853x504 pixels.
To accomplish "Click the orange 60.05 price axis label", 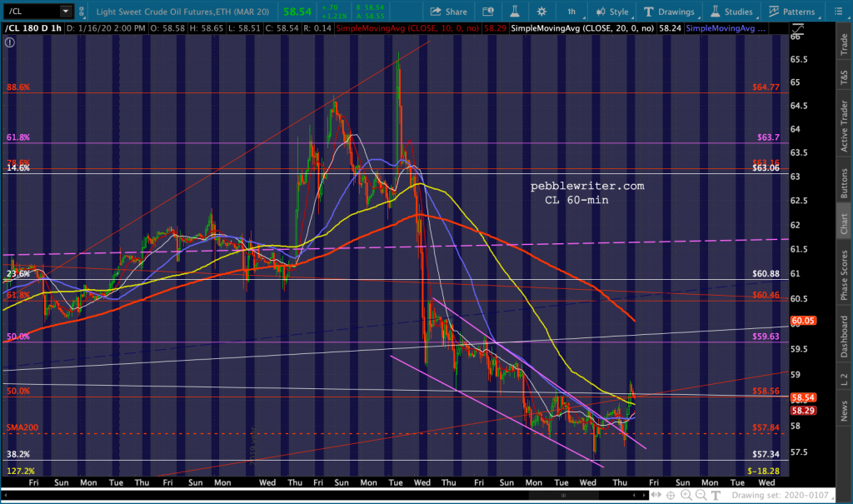I will coord(802,321).
